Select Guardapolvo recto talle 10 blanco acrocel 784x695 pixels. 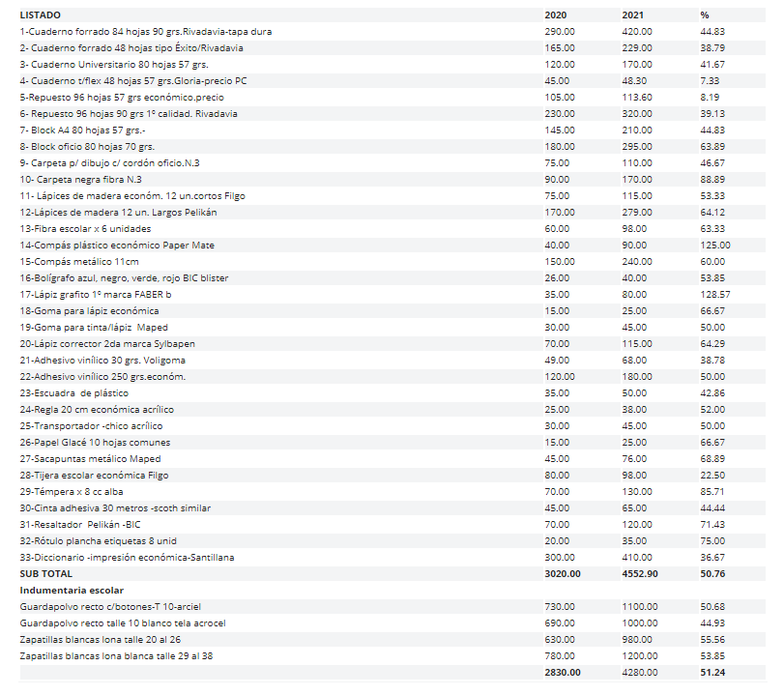[x=392, y=623]
